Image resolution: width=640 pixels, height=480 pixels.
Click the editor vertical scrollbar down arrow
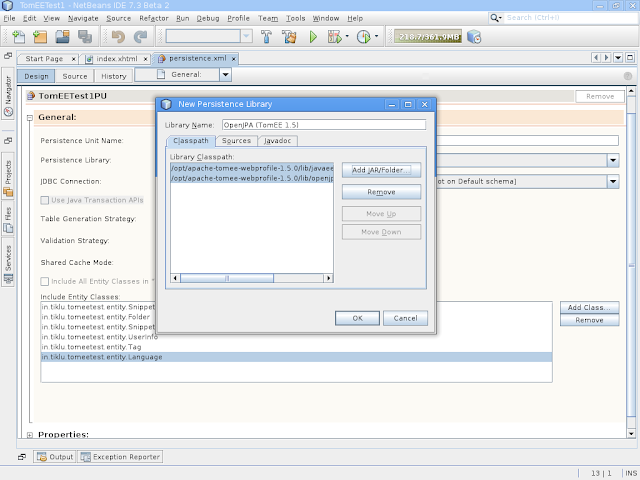tap(631, 434)
